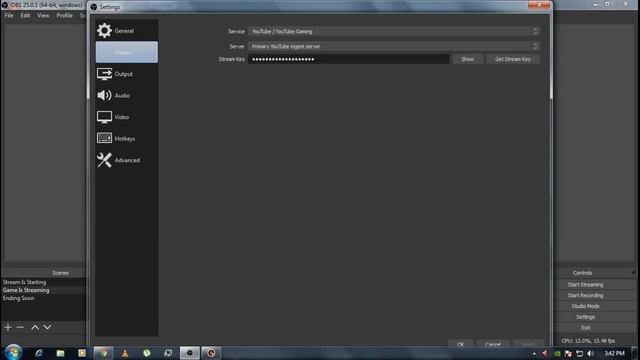Move scene down with down arrow
Viewport: 640px width, 360px height.
click(x=47, y=327)
